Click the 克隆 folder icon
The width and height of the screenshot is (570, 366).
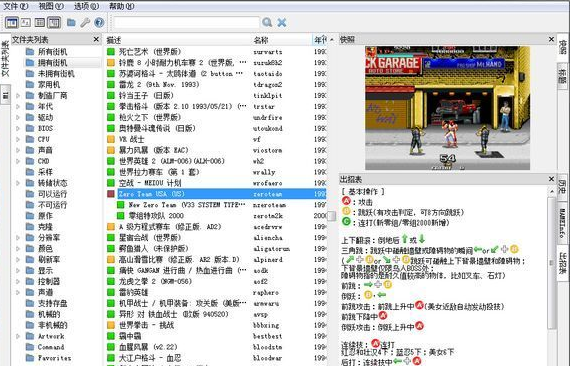30,227
